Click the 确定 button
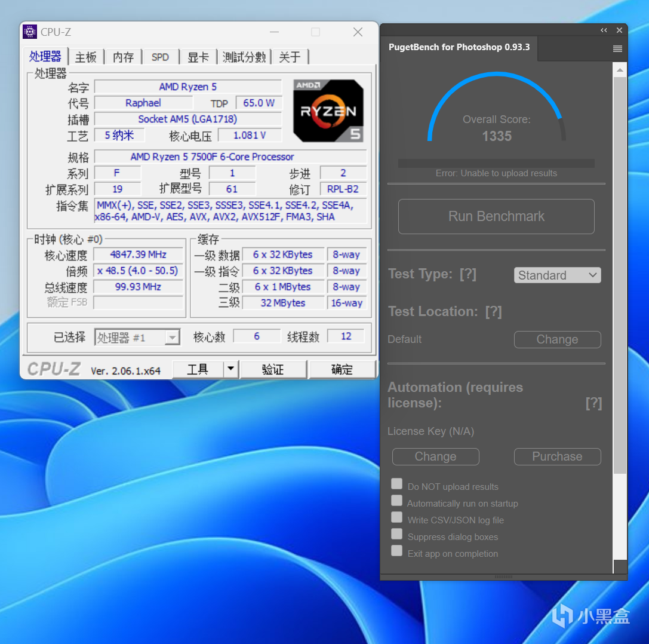Screen dimensions: 649x644 (x=342, y=369)
